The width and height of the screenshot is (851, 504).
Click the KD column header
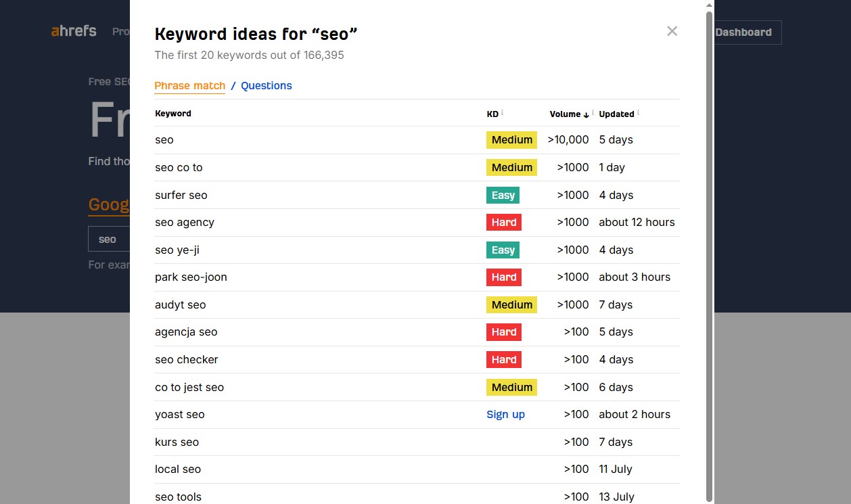pyautogui.click(x=492, y=114)
